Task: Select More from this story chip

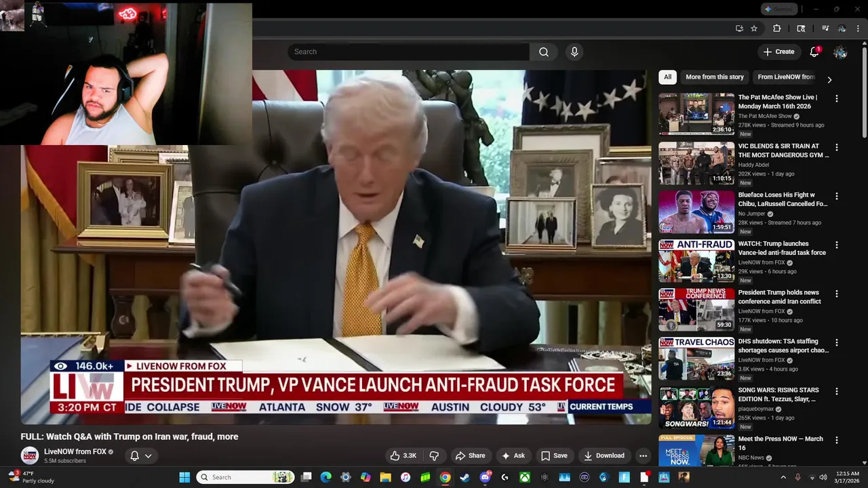Action: click(715, 77)
